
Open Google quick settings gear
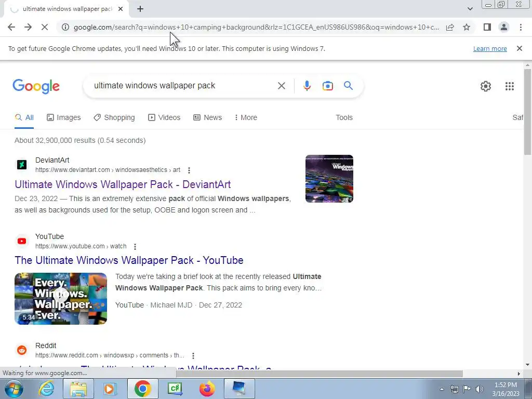tap(486, 86)
